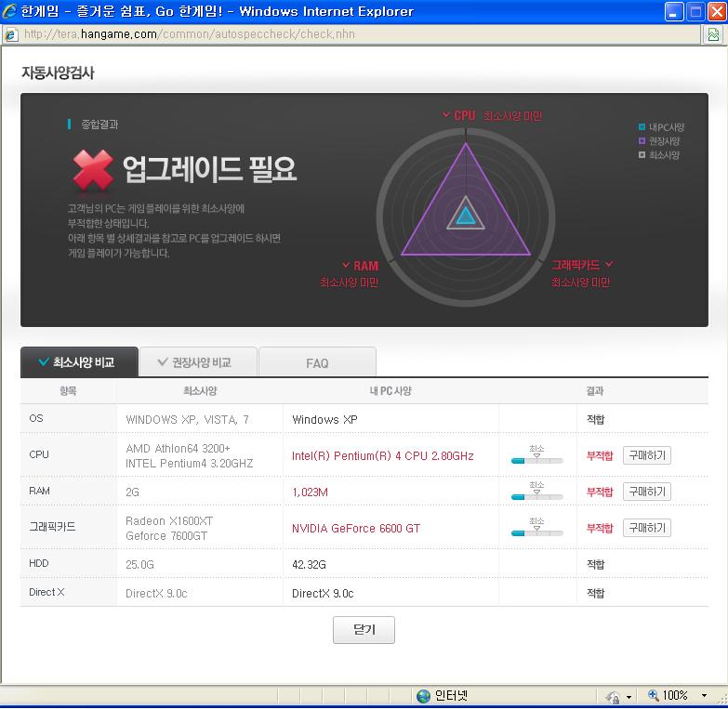This screenshot has width=728, height=709.
Task: Click the 최소사양 gray legend swatch
Action: (x=642, y=155)
